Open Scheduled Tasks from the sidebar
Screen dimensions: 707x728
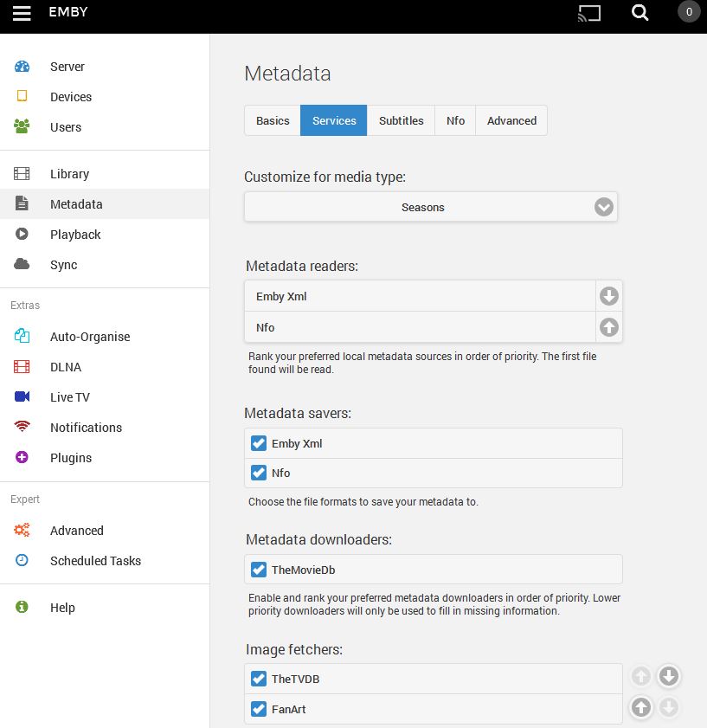(95, 561)
